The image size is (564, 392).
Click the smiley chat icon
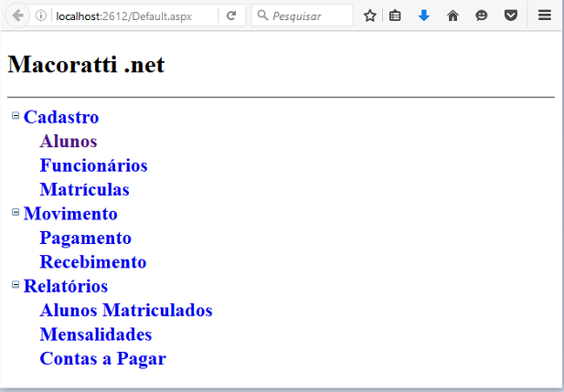tap(481, 16)
